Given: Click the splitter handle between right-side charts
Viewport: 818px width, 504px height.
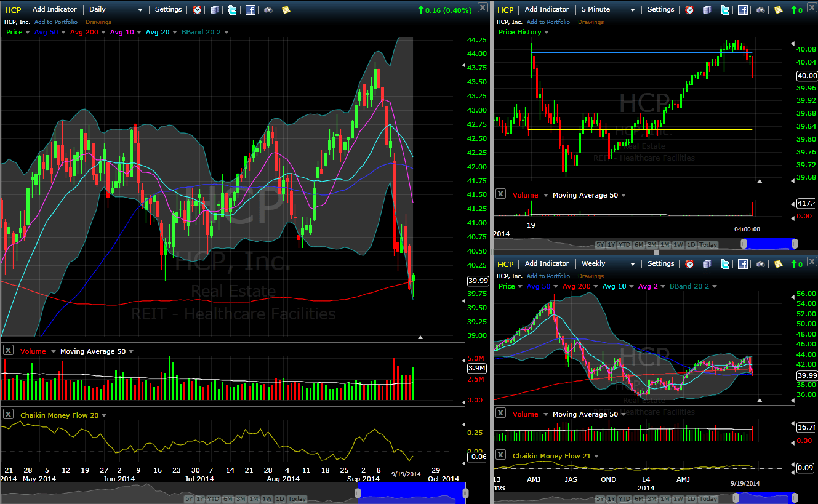Looking at the screenshot, I should pos(657,252).
